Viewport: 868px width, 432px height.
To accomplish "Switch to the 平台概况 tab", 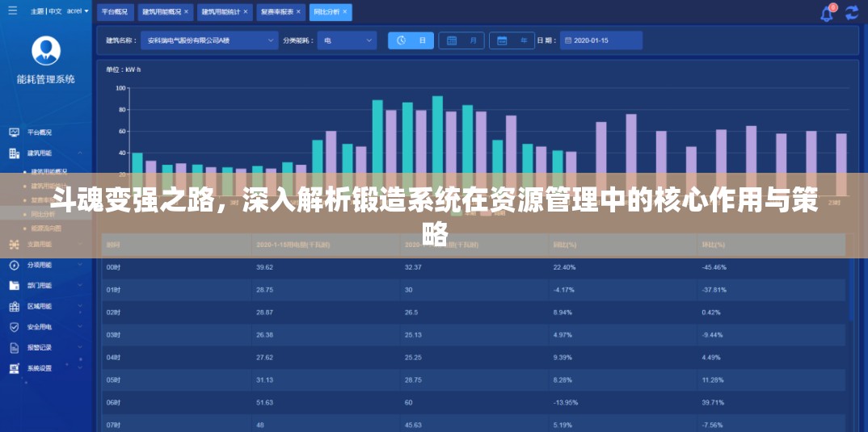I will click(115, 11).
